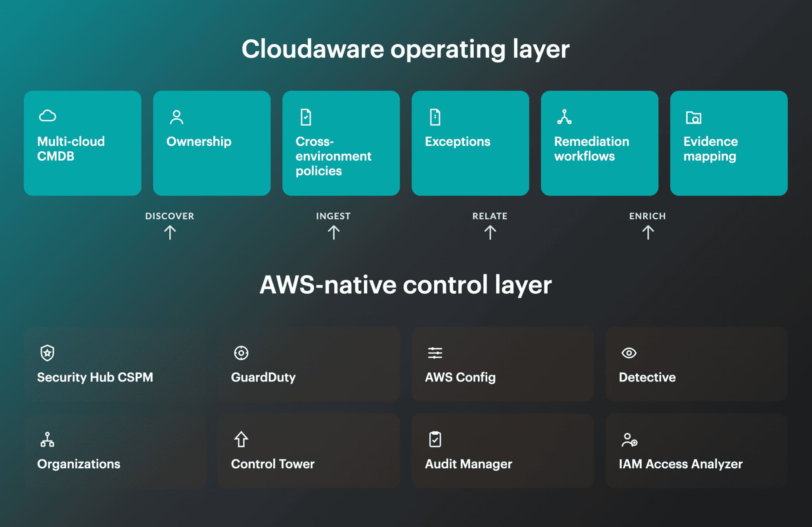812x527 pixels.
Task: Click the cloud icon on Multi-cloud CMDB card
Action: tap(48, 116)
